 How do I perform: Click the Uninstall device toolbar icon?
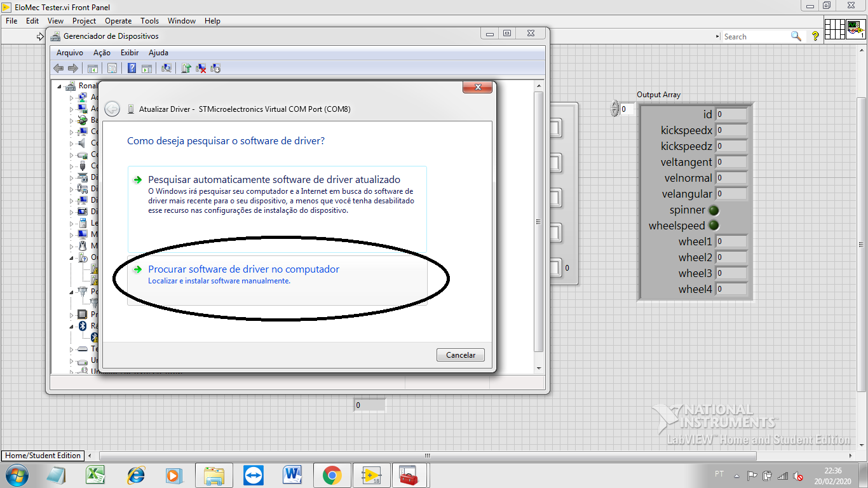[201, 68]
